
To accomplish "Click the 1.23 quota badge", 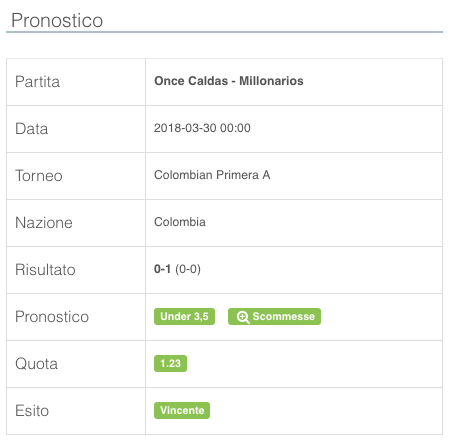I will [x=170, y=363].
